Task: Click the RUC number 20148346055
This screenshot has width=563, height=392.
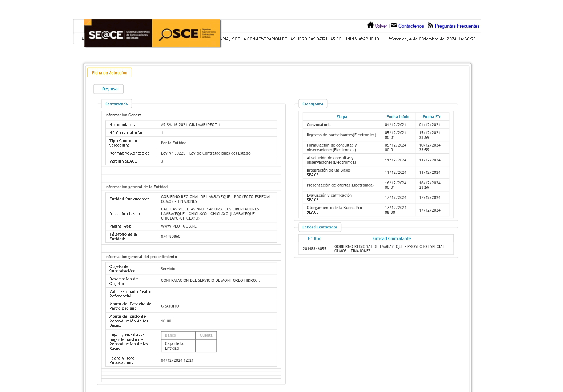Action: [x=314, y=249]
